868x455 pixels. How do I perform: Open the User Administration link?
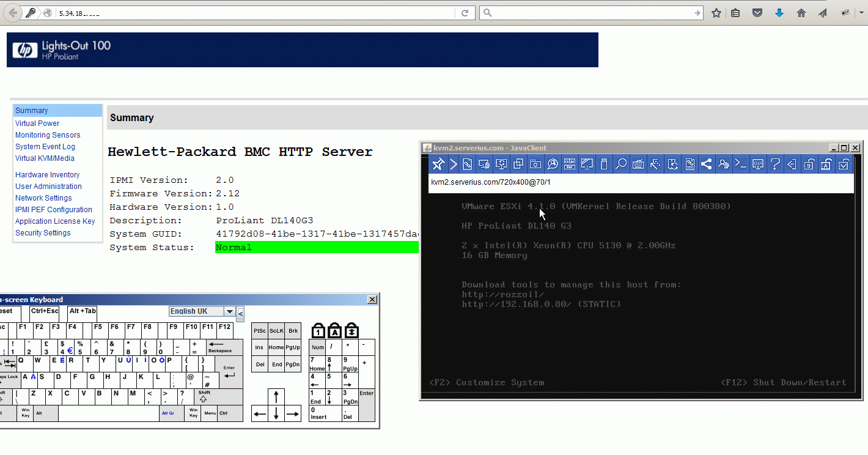[x=48, y=187]
